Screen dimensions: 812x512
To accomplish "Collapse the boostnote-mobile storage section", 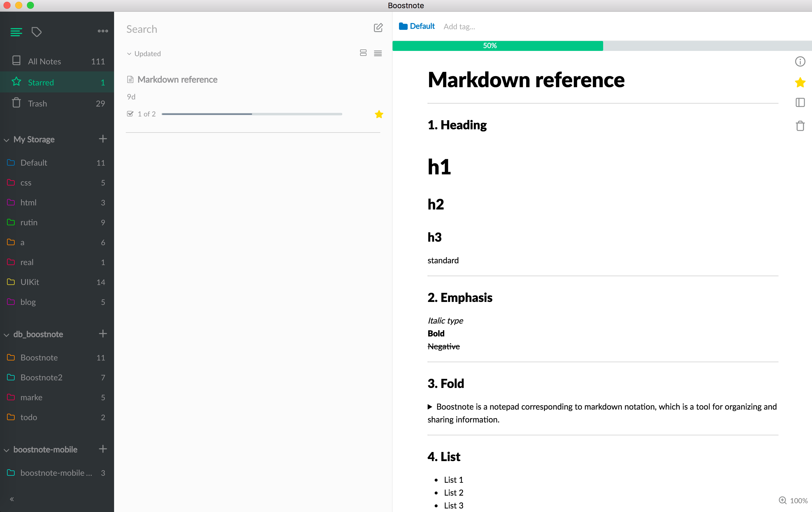I will (6, 450).
